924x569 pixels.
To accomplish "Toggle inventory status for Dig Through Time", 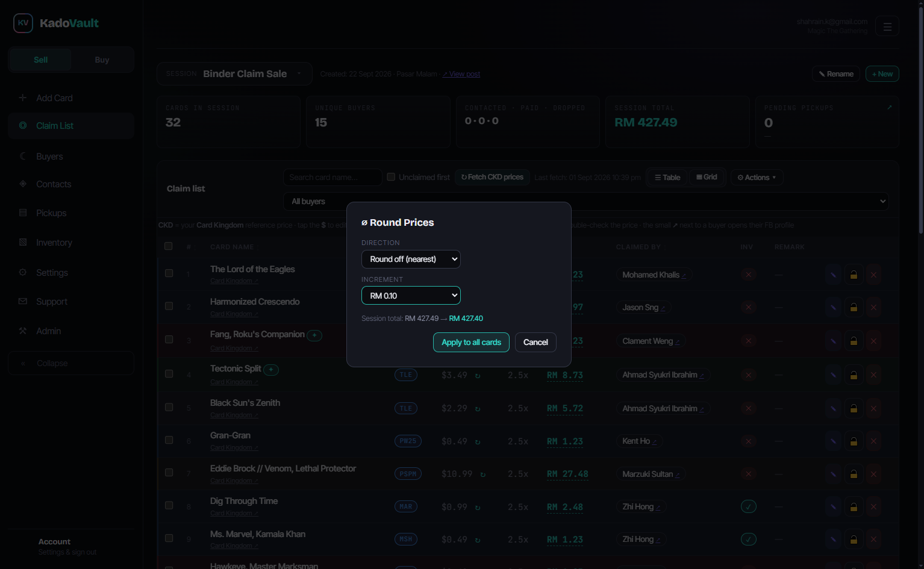I will tap(748, 506).
